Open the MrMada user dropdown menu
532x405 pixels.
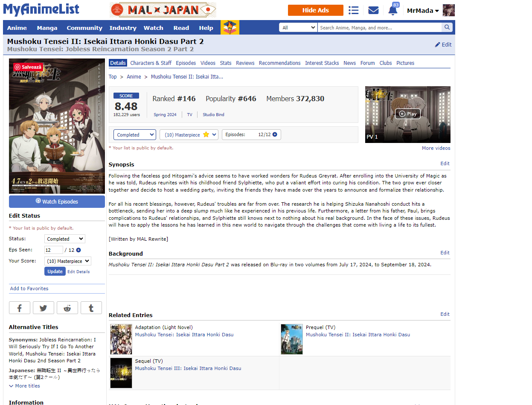pos(423,11)
